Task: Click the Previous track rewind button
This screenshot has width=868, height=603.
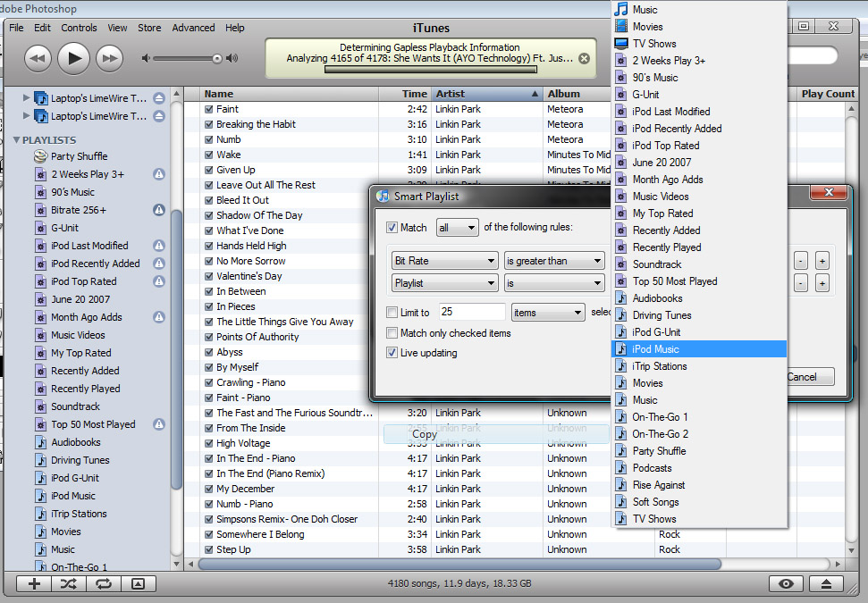Action: pos(38,58)
